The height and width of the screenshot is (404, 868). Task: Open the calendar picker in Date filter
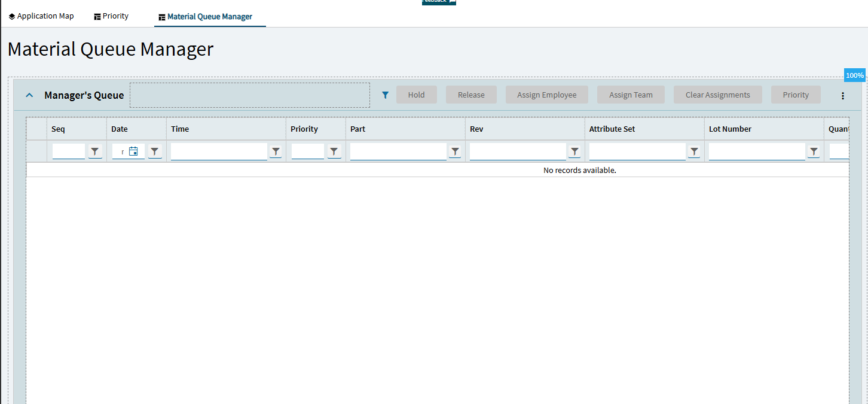pyautogui.click(x=133, y=151)
